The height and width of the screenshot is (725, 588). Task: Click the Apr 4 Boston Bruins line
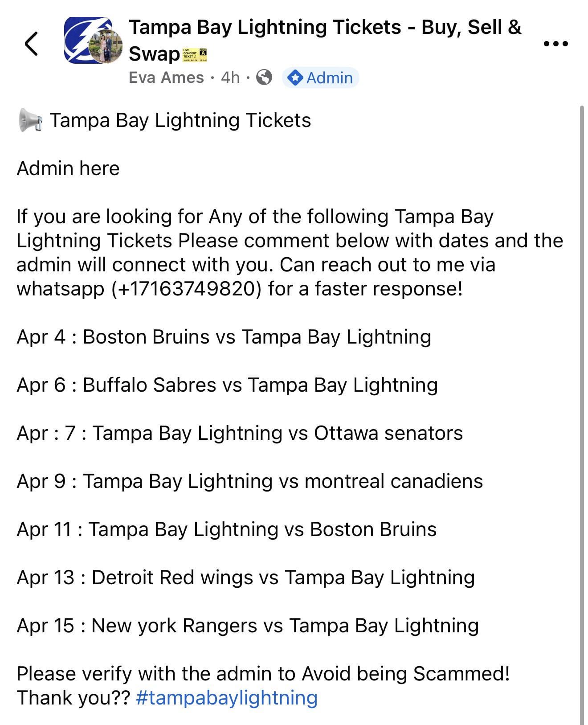tap(224, 337)
